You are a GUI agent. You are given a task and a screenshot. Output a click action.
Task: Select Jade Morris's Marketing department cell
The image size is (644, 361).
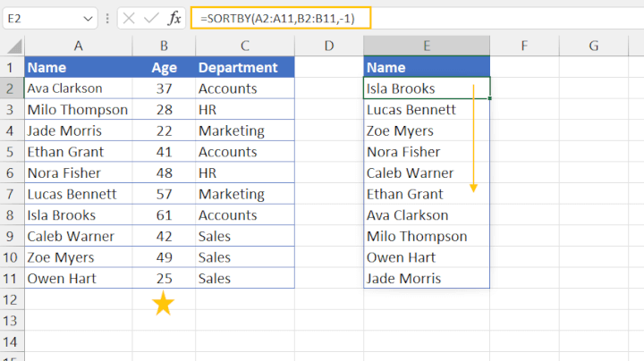click(x=245, y=130)
